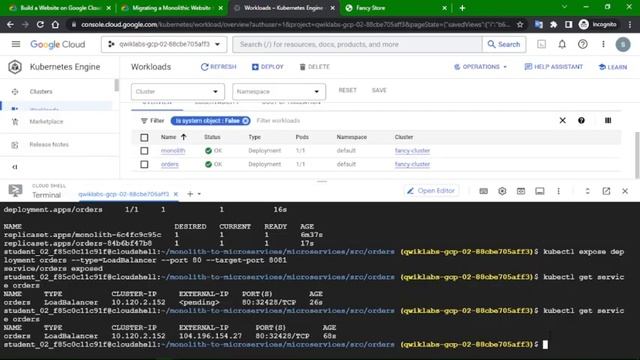
Task: Close the Cloud Shell terminal session tab
Action: (x=176, y=194)
